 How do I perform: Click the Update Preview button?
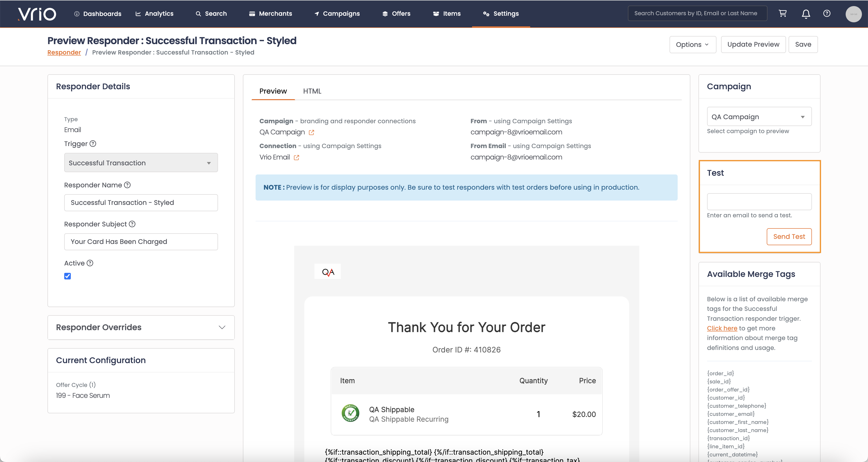point(753,44)
